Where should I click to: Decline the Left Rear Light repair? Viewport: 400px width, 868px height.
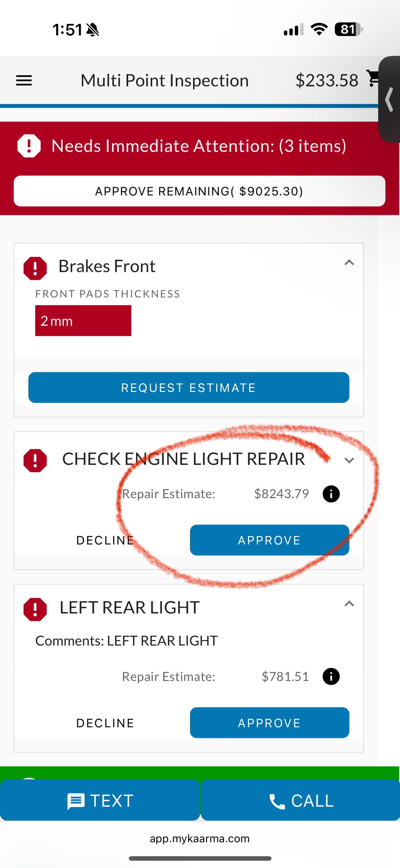(x=105, y=723)
